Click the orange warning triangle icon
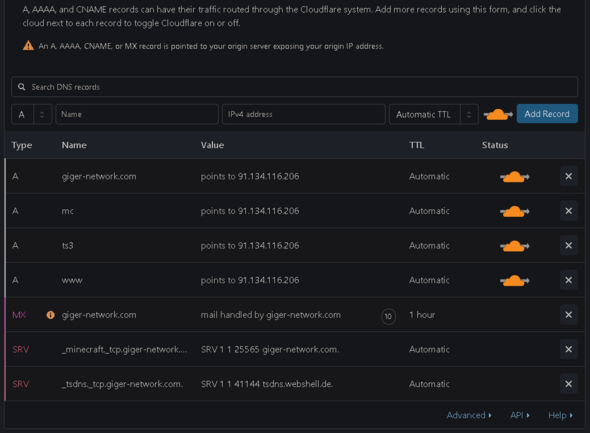Screen dimensions: 590x433 [x=28, y=46]
